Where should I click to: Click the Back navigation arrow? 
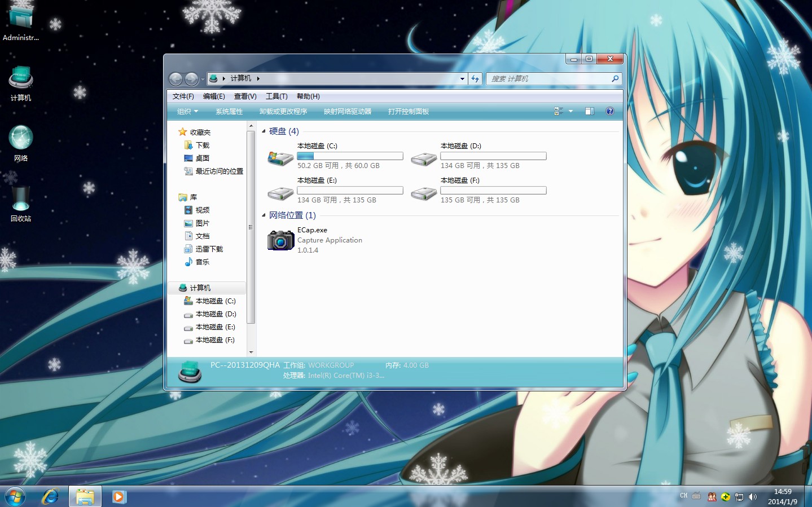(175, 79)
